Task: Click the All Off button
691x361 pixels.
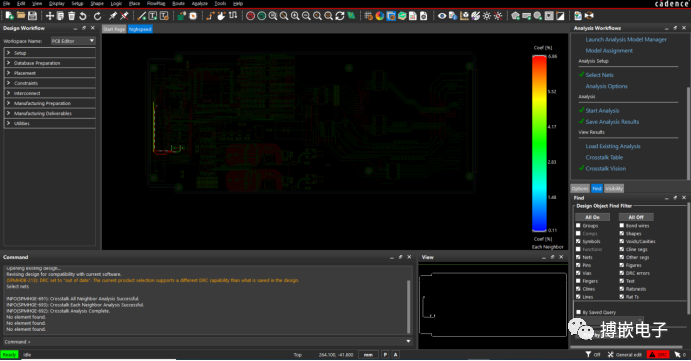Action: tap(636, 217)
